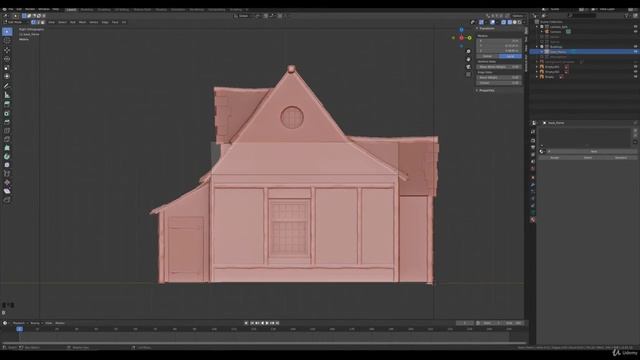The width and height of the screenshot is (640, 360).
Task: Toggle camera view gizmo icon
Action: point(468,67)
